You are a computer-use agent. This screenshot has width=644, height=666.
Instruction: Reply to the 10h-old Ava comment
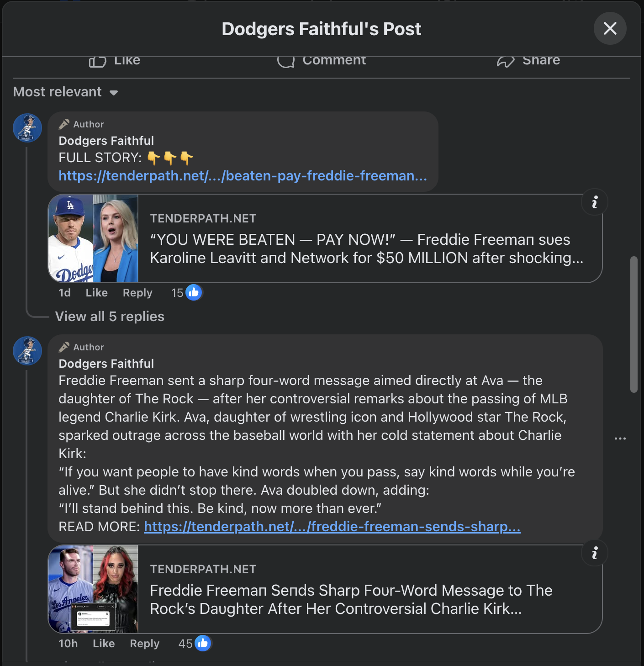[x=145, y=644]
